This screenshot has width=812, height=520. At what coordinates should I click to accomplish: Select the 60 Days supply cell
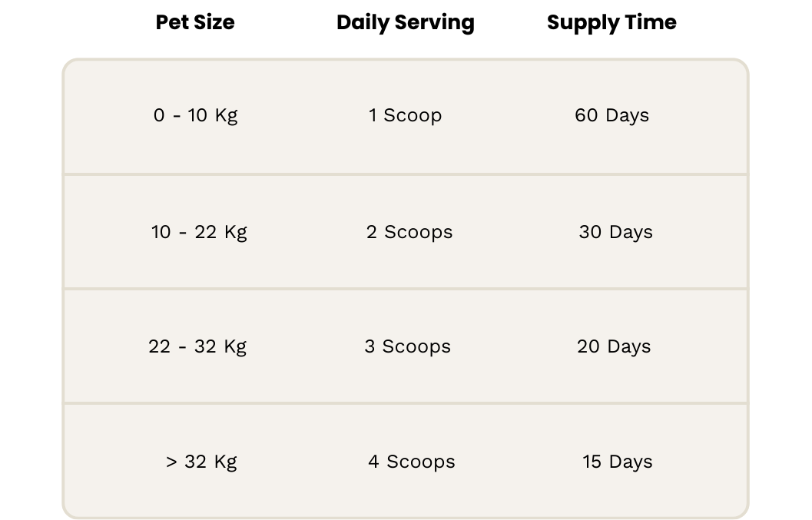[x=611, y=115]
